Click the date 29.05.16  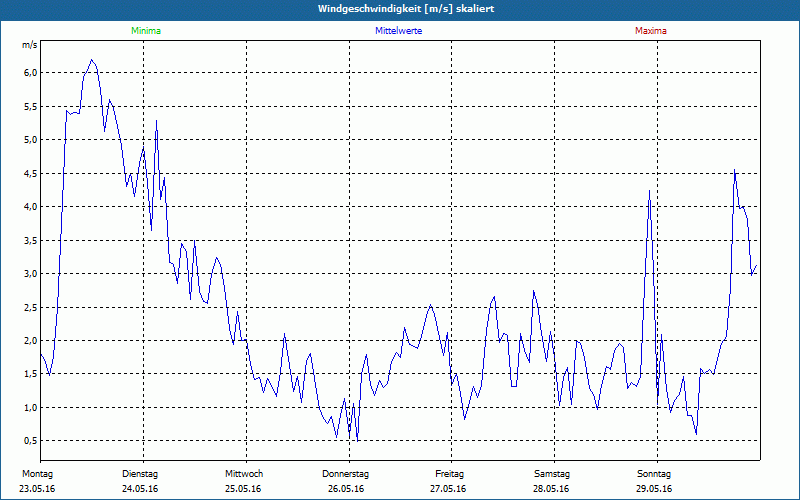[654, 489]
